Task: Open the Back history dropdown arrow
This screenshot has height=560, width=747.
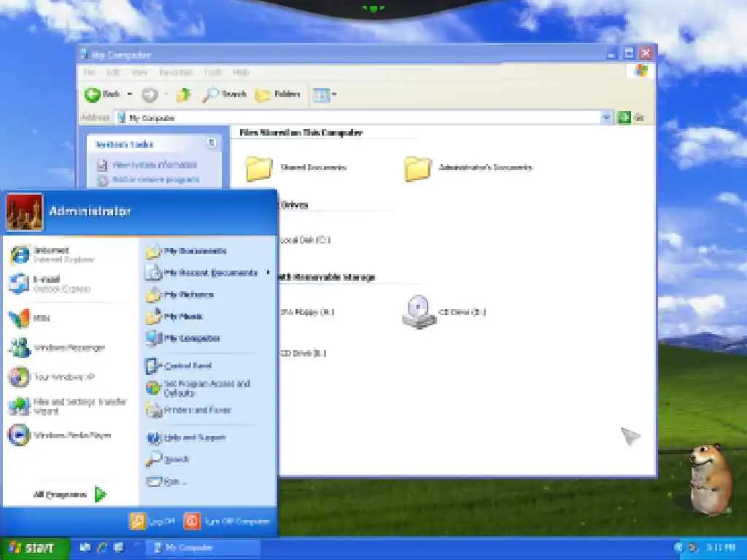Action: pos(130,94)
